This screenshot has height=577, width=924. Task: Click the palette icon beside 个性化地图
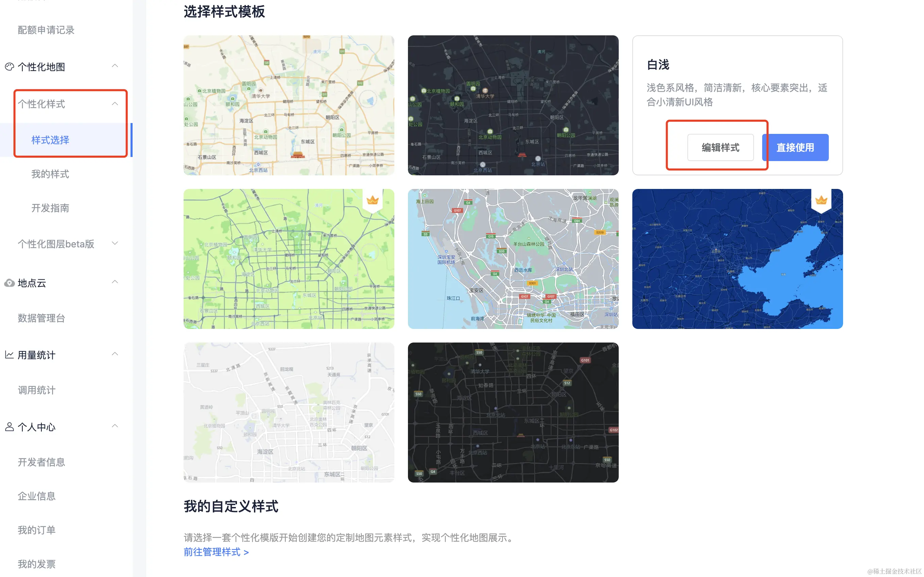coord(9,67)
